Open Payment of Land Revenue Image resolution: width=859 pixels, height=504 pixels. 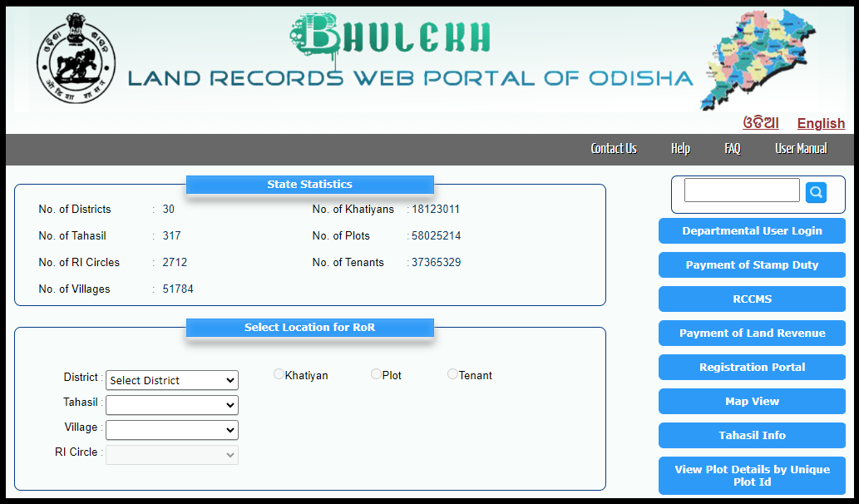tap(753, 333)
